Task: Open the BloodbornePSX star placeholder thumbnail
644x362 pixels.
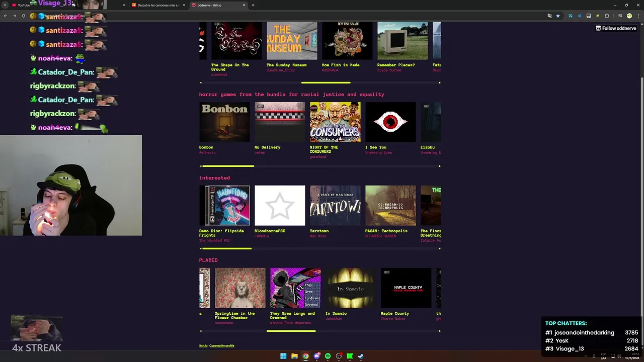Action: [280, 206]
